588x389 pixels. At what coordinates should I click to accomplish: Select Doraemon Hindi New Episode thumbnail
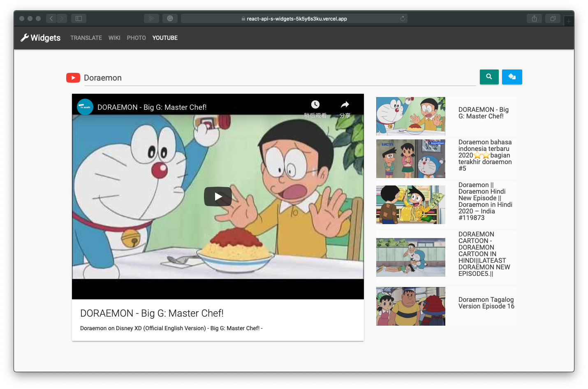(410, 205)
